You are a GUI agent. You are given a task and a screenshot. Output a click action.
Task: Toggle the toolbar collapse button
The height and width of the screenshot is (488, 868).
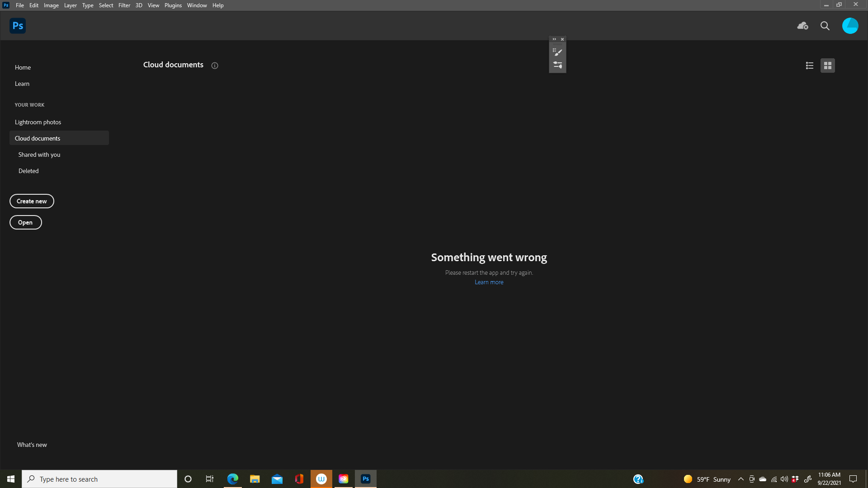[x=554, y=39]
